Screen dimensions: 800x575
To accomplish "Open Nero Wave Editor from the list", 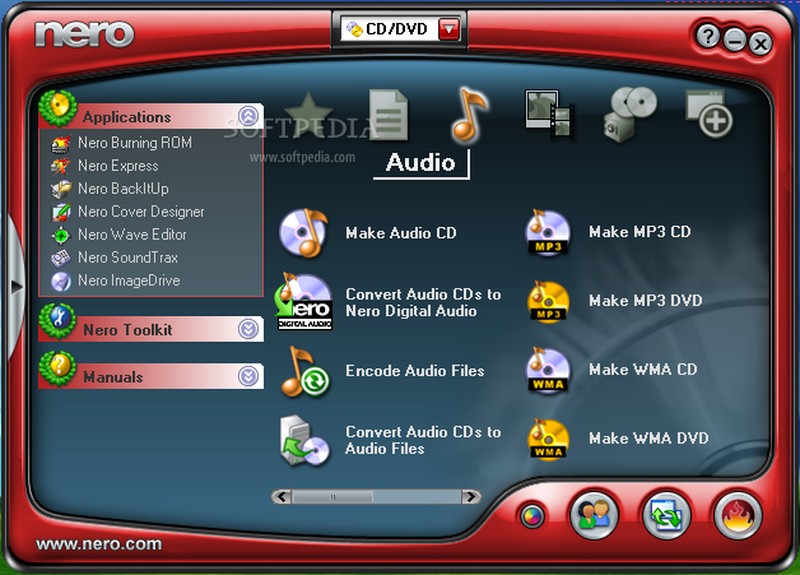I will 132,235.
